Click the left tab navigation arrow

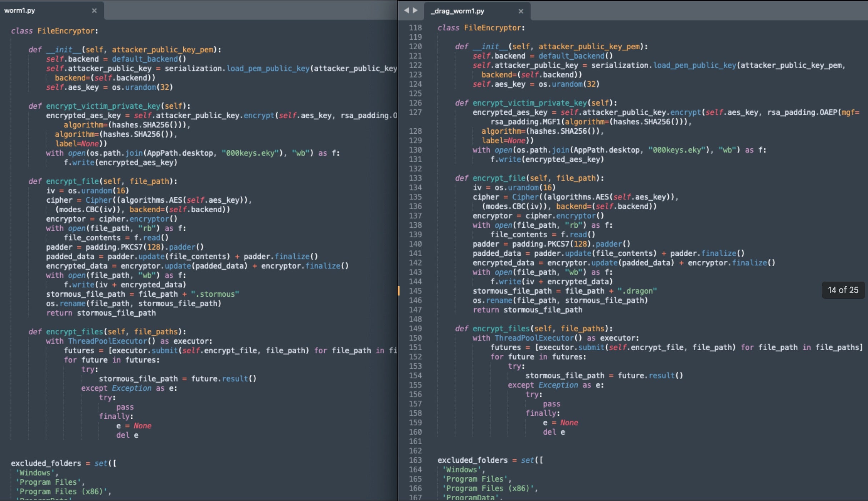point(406,10)
